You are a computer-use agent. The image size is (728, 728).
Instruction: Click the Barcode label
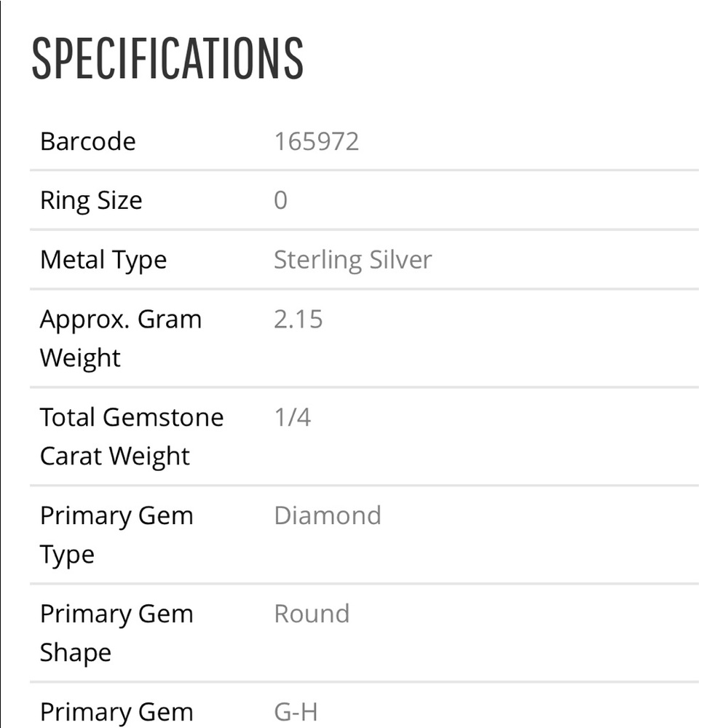coord(87,141)
